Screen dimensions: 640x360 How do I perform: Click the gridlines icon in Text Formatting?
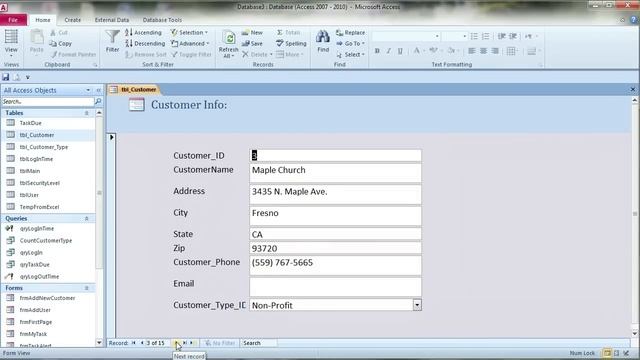pos(511,51)
